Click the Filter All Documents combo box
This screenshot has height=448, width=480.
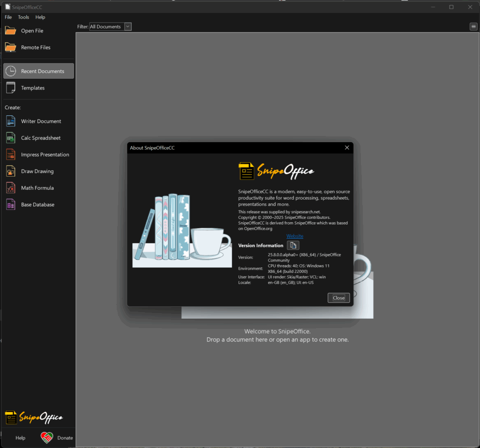click(x=110, y=27)
